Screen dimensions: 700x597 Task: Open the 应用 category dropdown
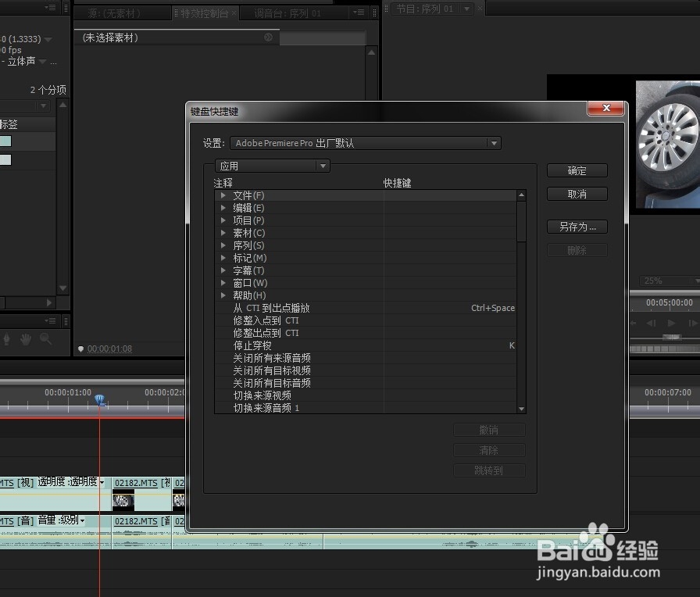pos(273,166)
